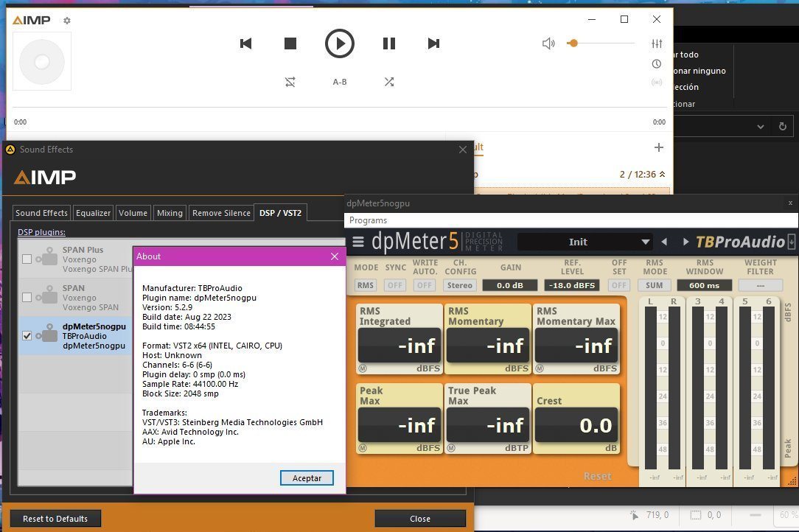Edit REF. LEVEL -18.0 dBFS field
Image resolution: width=799 pixels, height=532 pixels.
click(572, 285)
